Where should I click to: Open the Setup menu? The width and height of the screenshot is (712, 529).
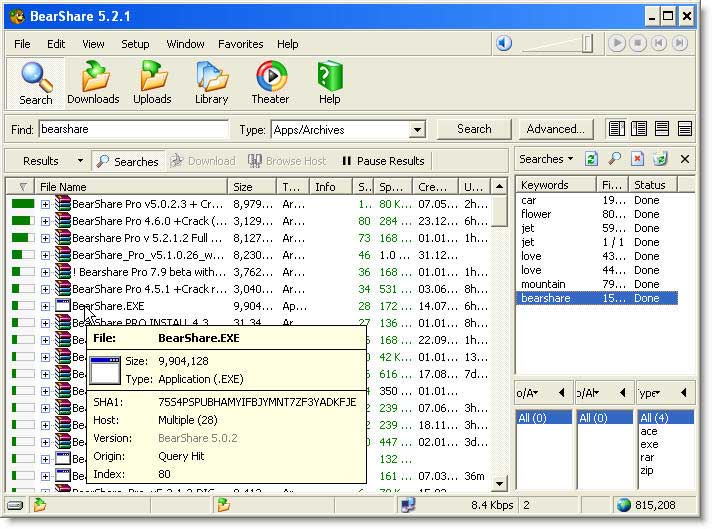pyautogui.click(x=135, y=44)
